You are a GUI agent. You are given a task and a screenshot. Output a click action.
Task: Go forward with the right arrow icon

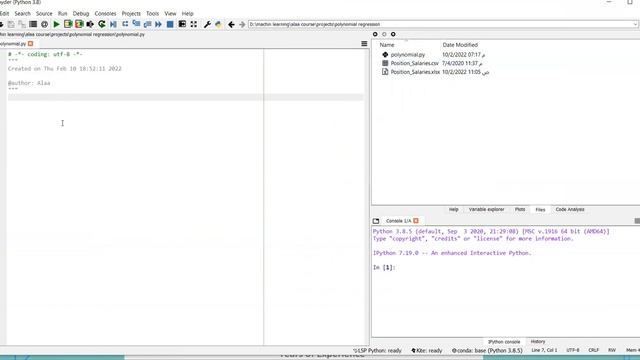pyautogui.click(x=242, y=24)
